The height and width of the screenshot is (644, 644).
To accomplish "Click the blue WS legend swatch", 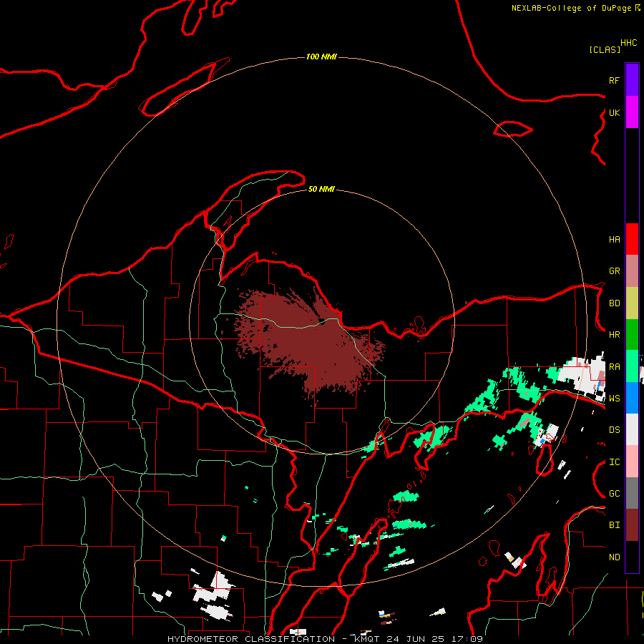I will 632,398.
